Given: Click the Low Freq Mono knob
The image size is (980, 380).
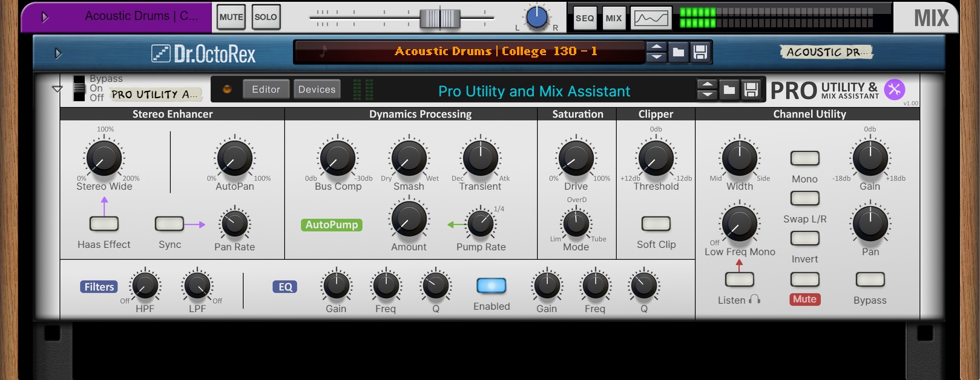Looking at the screenshot, I should coord(740,223).
